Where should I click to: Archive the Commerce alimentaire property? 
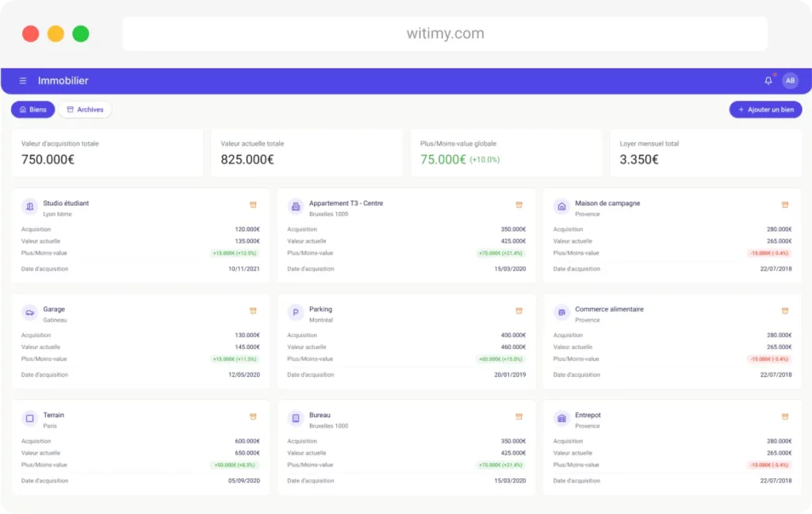[x=785, y=311]
